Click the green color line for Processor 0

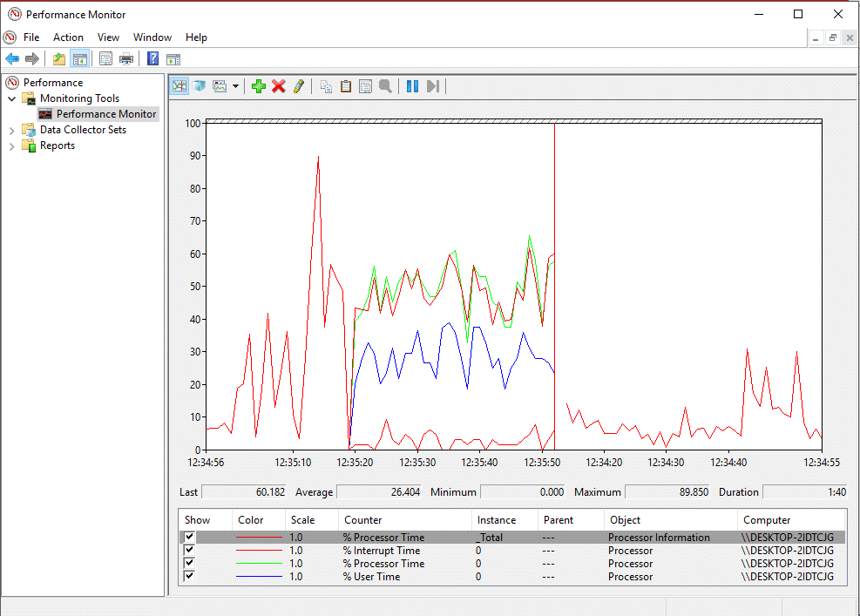pyautogui.click(x=259, y=564)
